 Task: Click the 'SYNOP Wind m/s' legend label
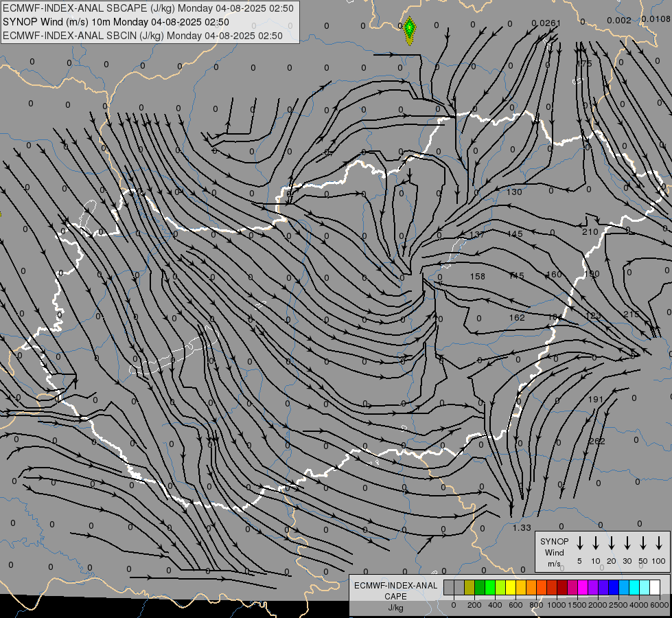[x=554, y=552]
